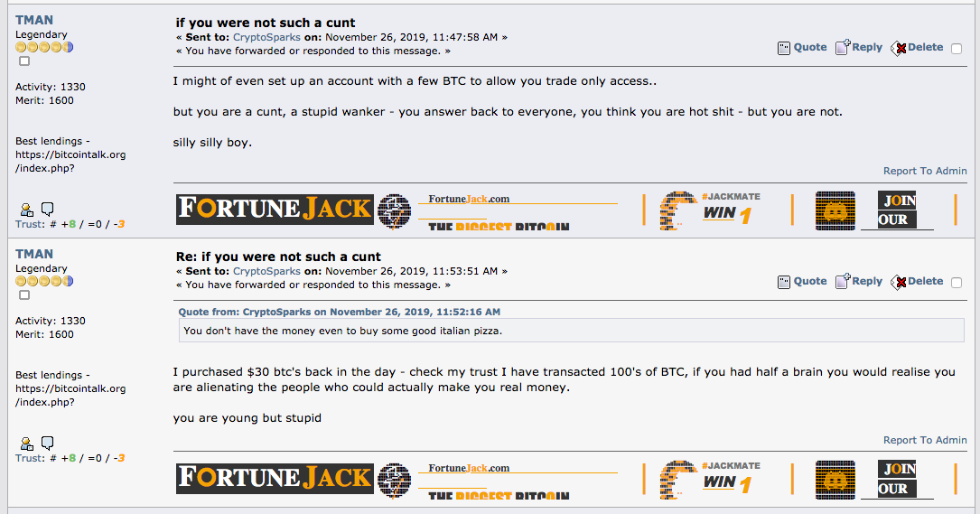Click the Quote icon on first message
The height and width of the screenshot is (514, 980).
click(x=784, y=48)
